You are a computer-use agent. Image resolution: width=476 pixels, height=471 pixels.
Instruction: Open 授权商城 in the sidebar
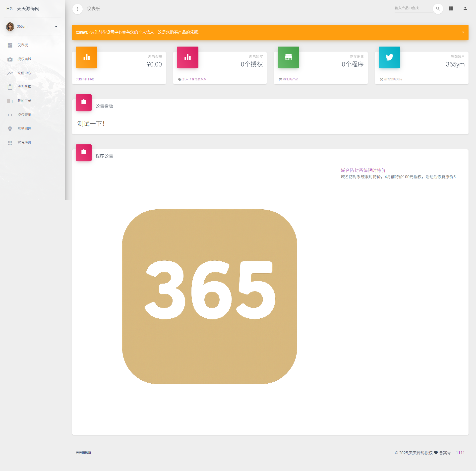[x=24, y=59]
